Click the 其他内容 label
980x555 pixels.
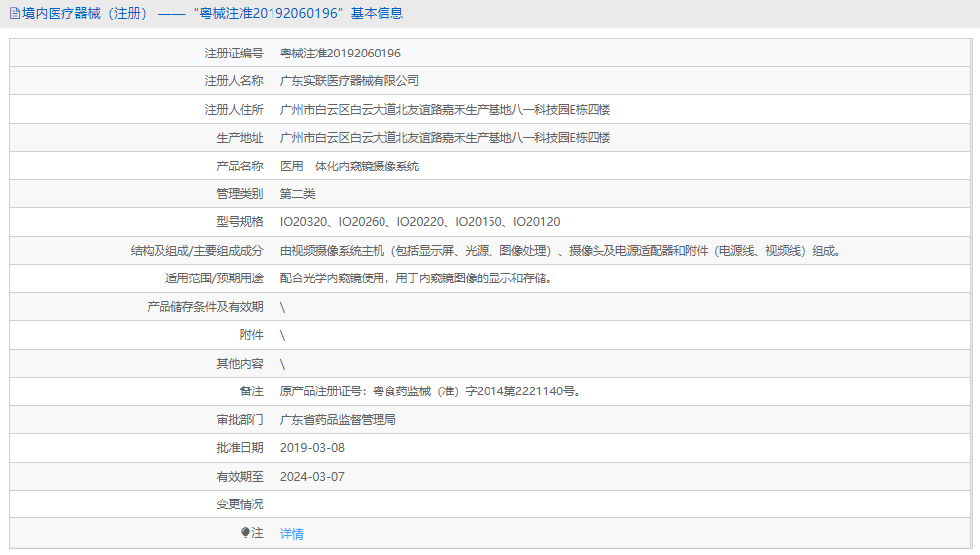240,363
